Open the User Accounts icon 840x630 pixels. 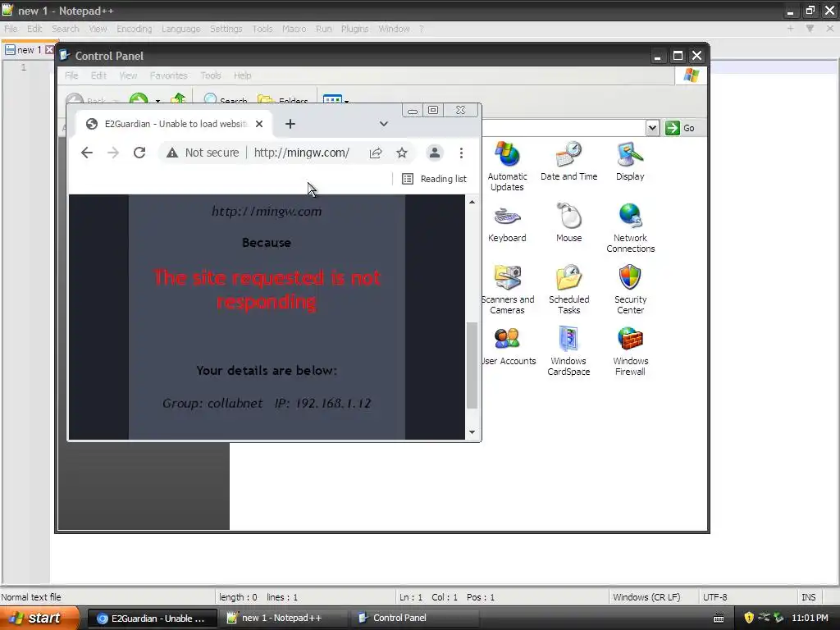coord(507,346)
